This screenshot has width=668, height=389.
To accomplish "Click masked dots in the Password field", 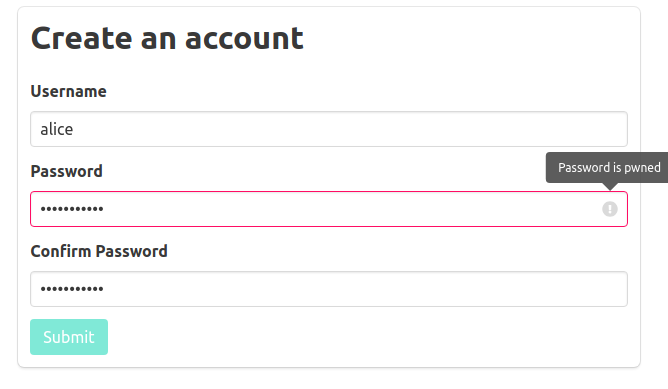I will point(72,209).
